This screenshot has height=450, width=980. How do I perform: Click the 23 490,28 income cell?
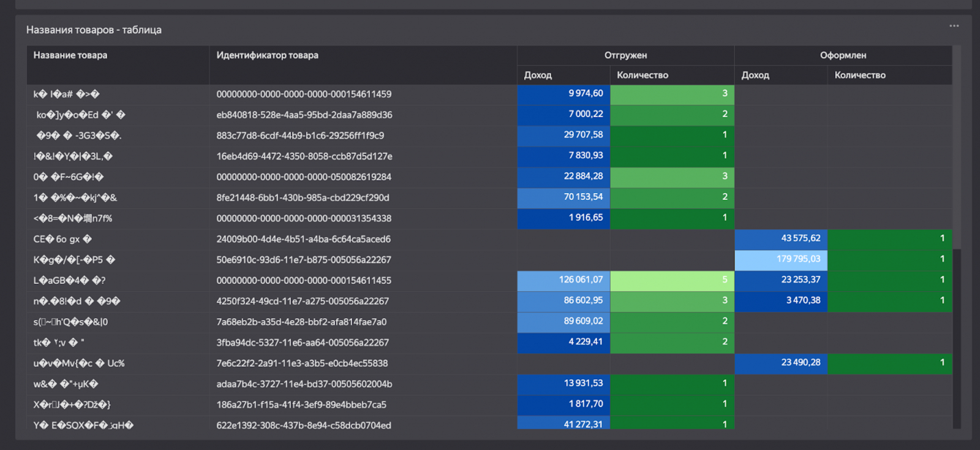tap(781, 363)
